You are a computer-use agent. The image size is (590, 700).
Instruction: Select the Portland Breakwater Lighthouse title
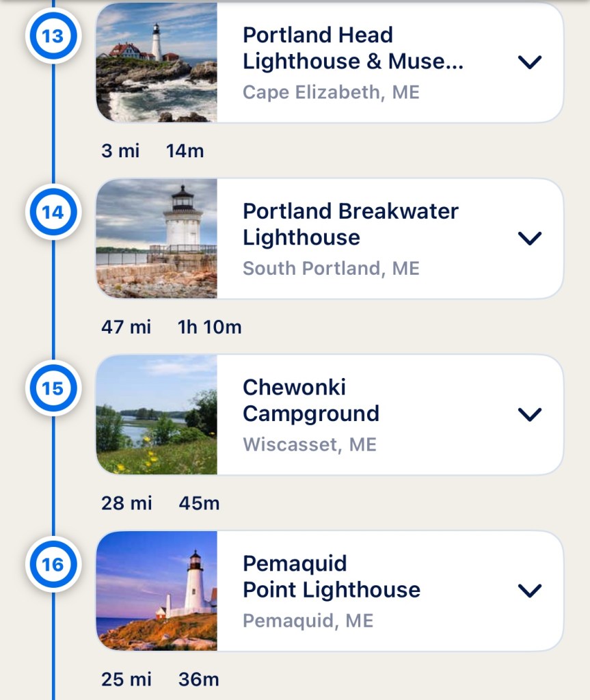[350, 224]
